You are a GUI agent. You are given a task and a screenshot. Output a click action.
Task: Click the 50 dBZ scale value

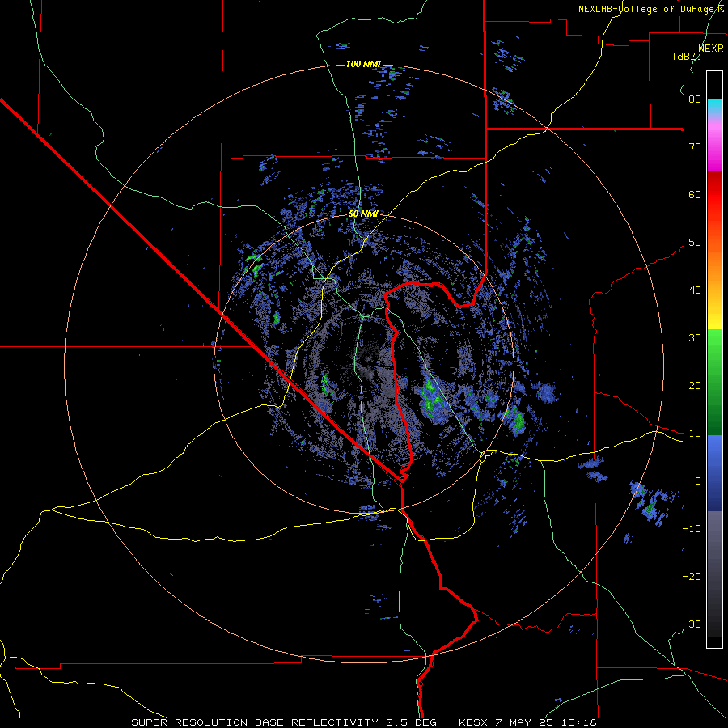[x=695, y=243]
